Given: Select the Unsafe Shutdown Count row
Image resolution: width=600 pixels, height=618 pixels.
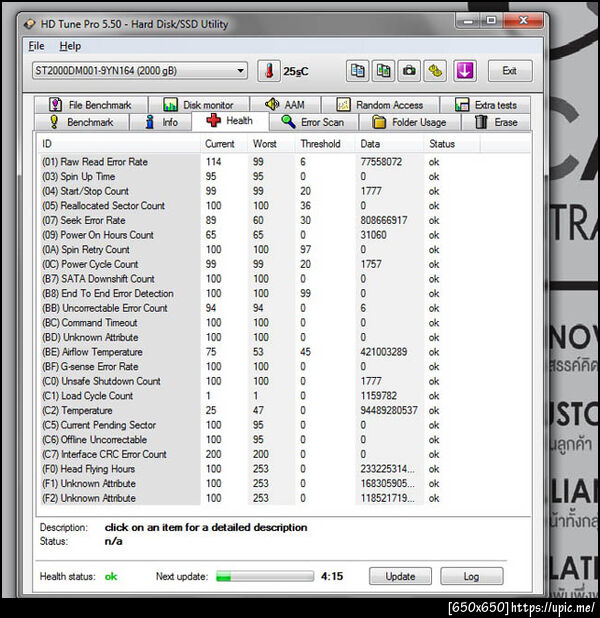Looking at the screenshot, I should click(260, 381).
